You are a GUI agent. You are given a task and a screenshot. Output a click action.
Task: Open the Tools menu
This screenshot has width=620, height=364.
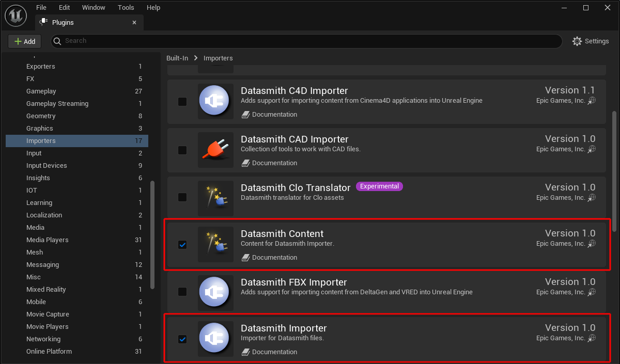tap(126, 8)
